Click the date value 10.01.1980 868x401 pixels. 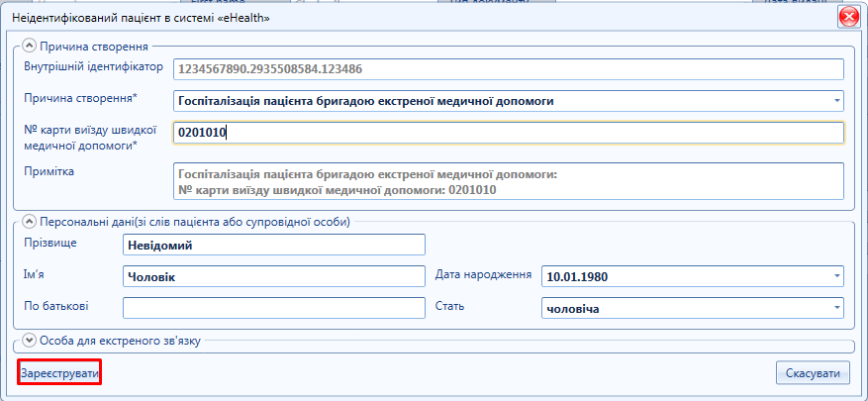pyautogui.click(x=577, y=276)
